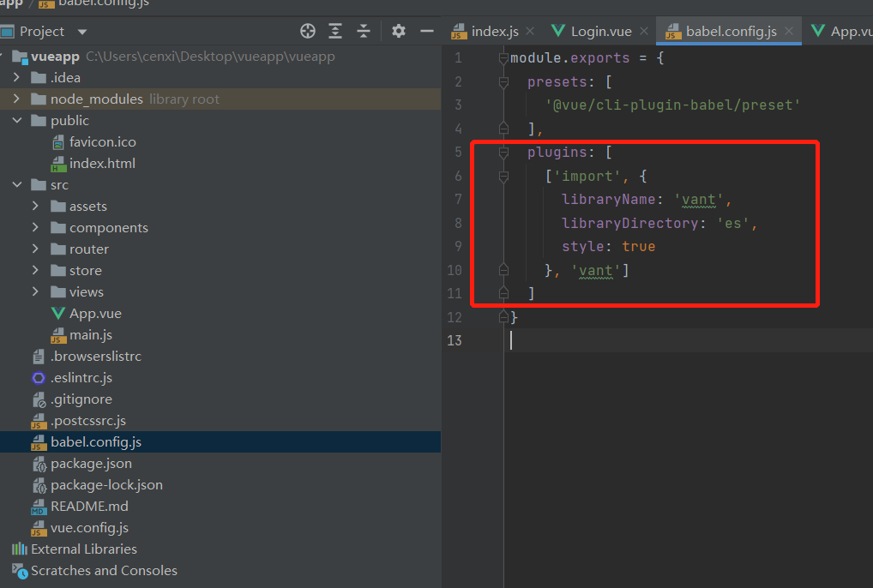
Task: Click the Locate/Select Opened File target icon
Action: point(308,32)
